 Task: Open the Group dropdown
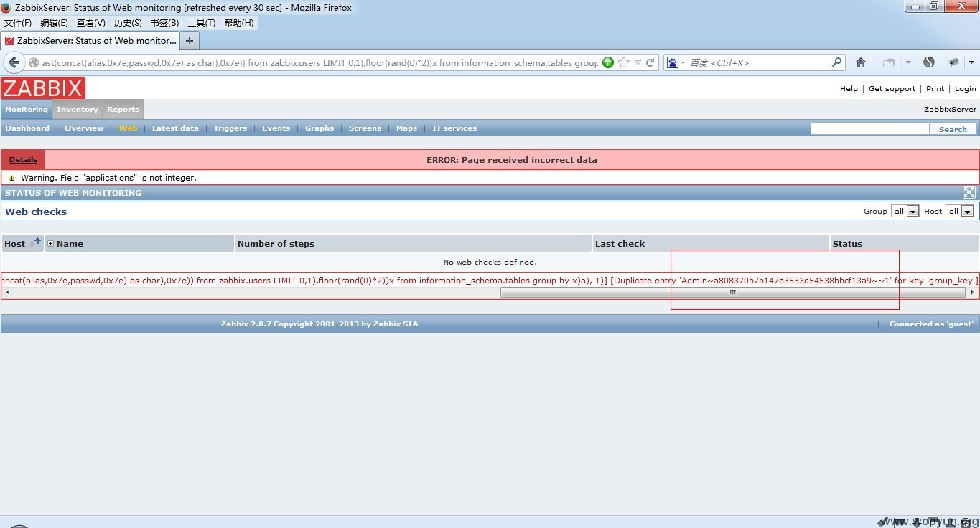(x=905, y=211)
